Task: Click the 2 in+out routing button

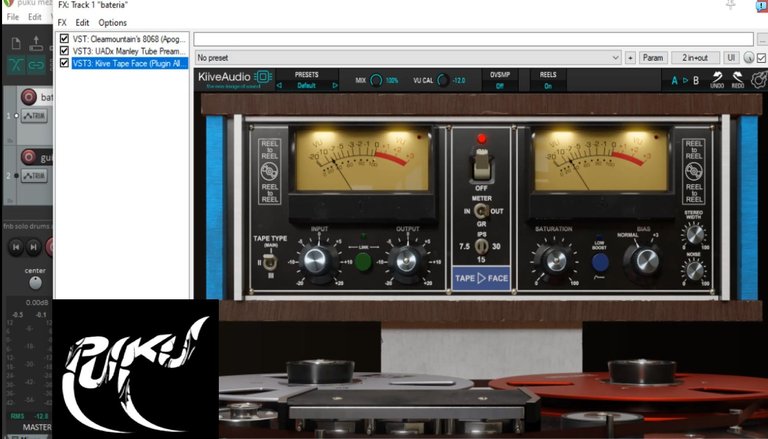Action: pos(695,58)
